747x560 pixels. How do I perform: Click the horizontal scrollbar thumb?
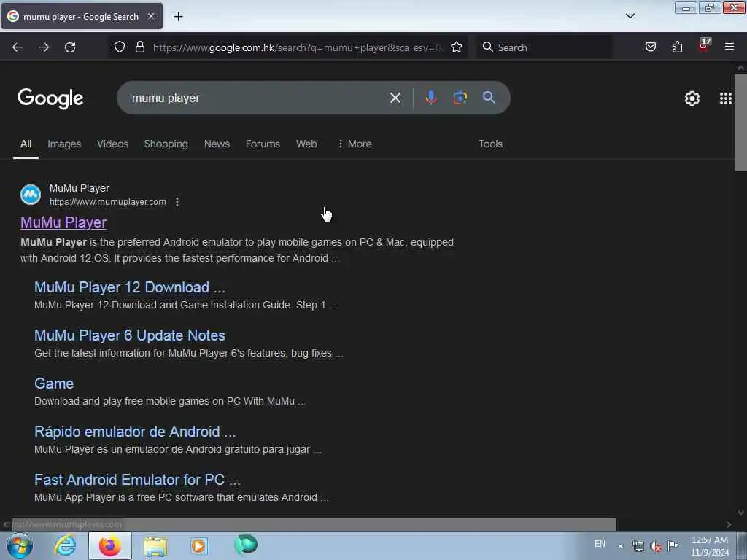coord(314,524)
